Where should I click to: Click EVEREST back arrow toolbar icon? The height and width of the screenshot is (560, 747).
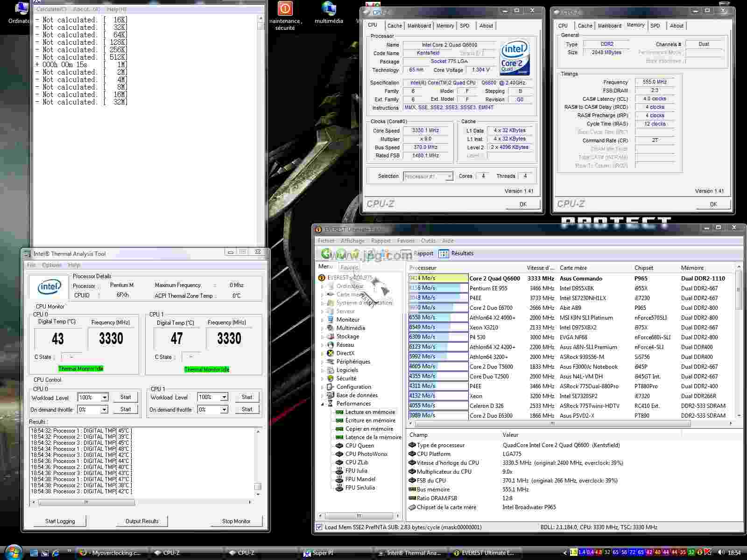tap(326, 253)
